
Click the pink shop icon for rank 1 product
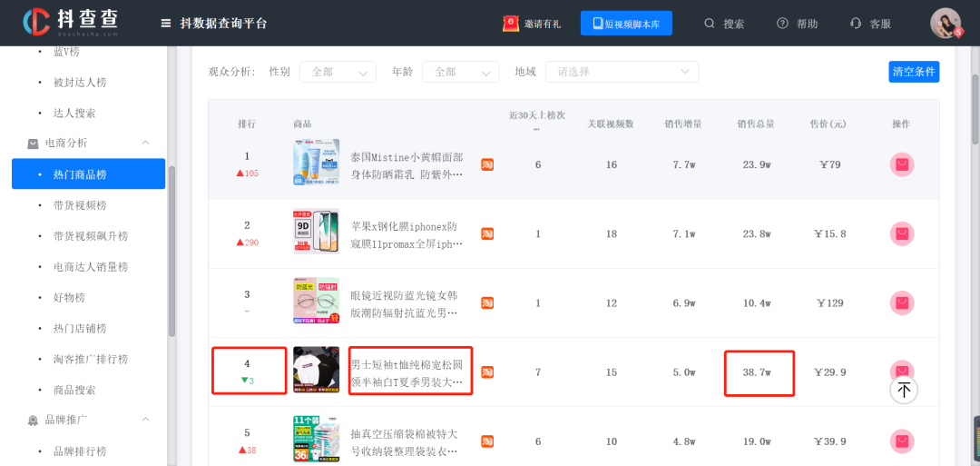click(902, 164)
